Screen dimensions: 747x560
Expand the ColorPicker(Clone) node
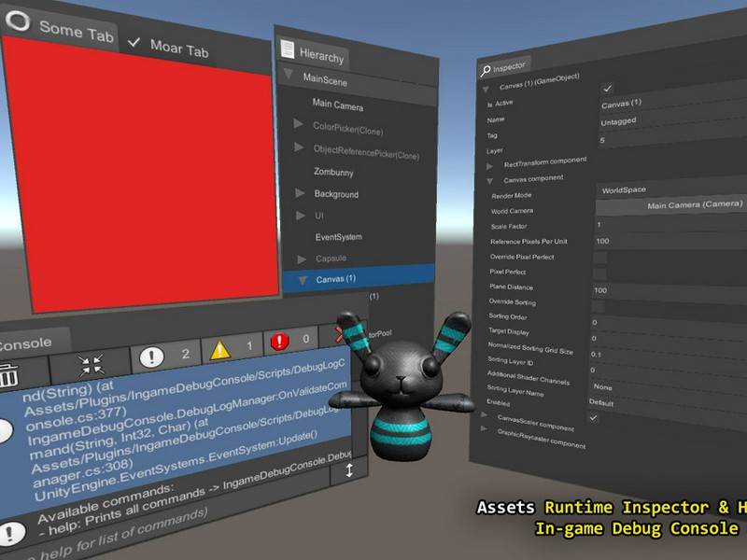tap(299, 124)
